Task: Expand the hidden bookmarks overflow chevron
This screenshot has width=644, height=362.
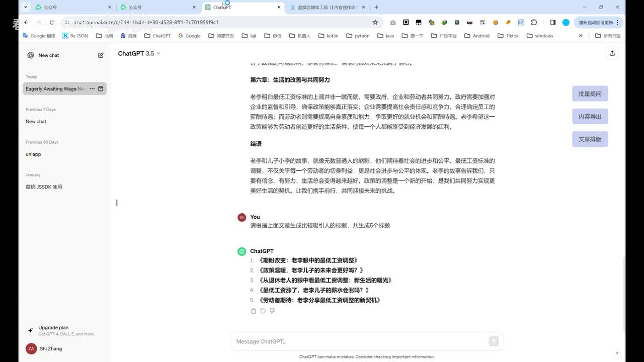Action: 581,36
